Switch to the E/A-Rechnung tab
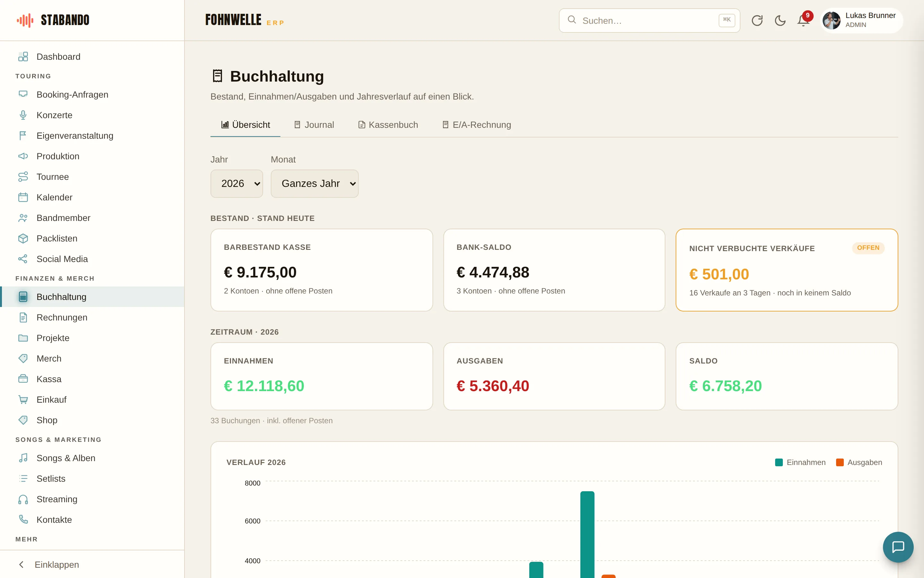924x578 pixels. pyautogui.click(x=476, y=125)
